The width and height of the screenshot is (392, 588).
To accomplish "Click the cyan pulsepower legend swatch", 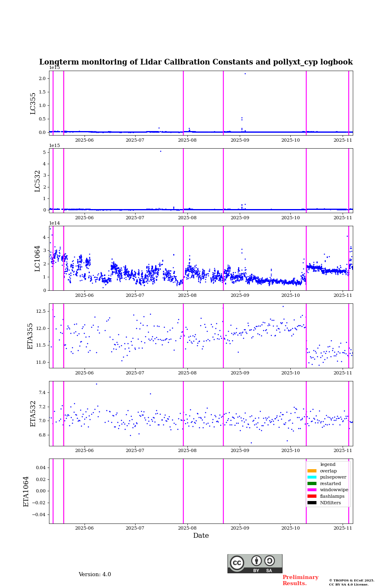I will pos(312,477).
